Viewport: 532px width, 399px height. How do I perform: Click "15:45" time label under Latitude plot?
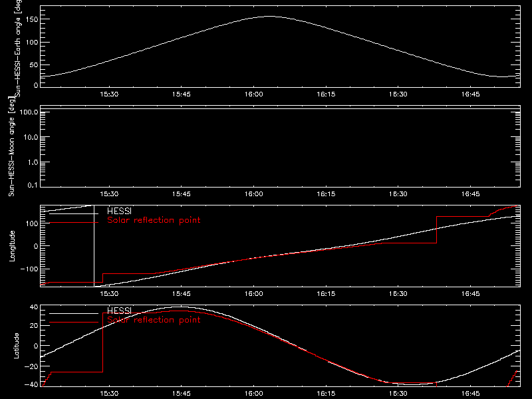[x=182, y=394]
